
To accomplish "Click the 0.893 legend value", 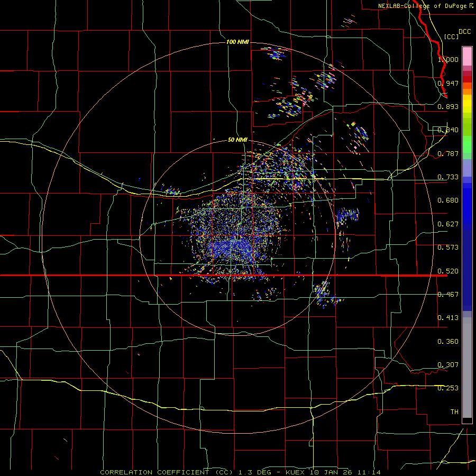I will [448, 106].
